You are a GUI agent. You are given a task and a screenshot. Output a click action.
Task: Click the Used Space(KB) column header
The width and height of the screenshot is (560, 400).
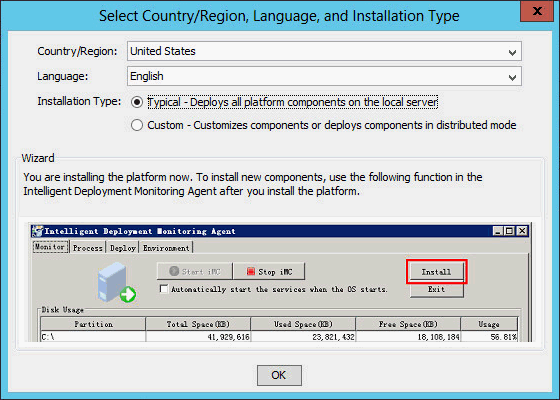point(303,324)
